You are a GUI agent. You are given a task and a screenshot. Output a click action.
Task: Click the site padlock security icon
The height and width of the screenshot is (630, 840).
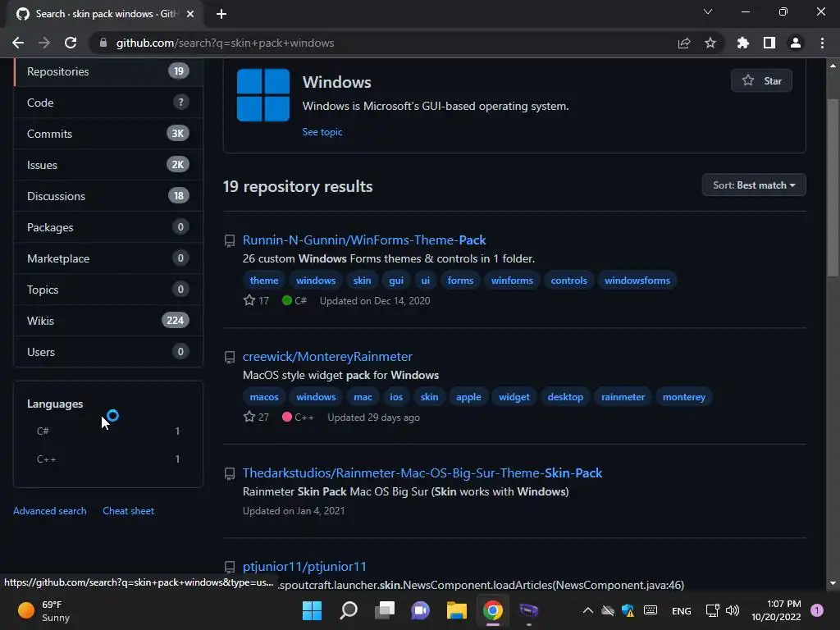tap(103, 43)
